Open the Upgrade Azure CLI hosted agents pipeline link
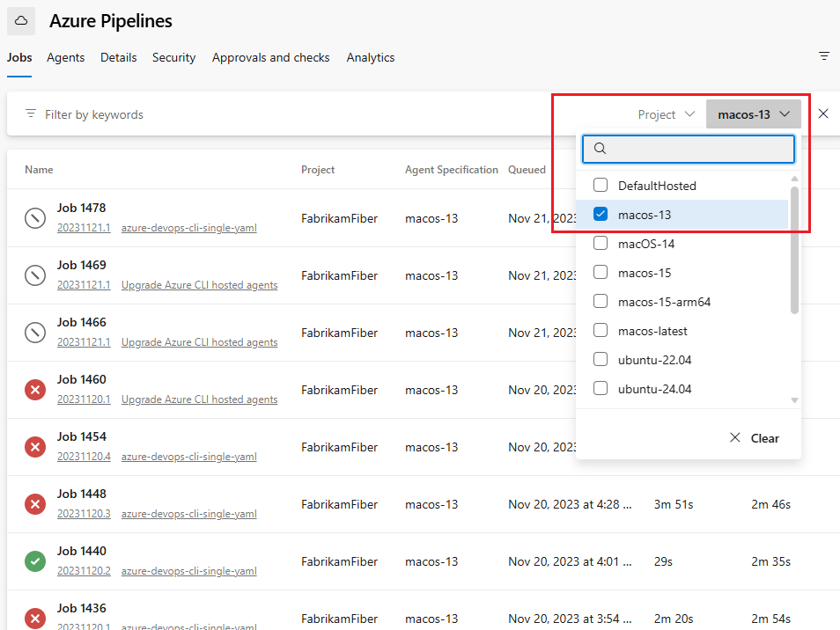The image size is (840, 630). [x=199, y=284]
